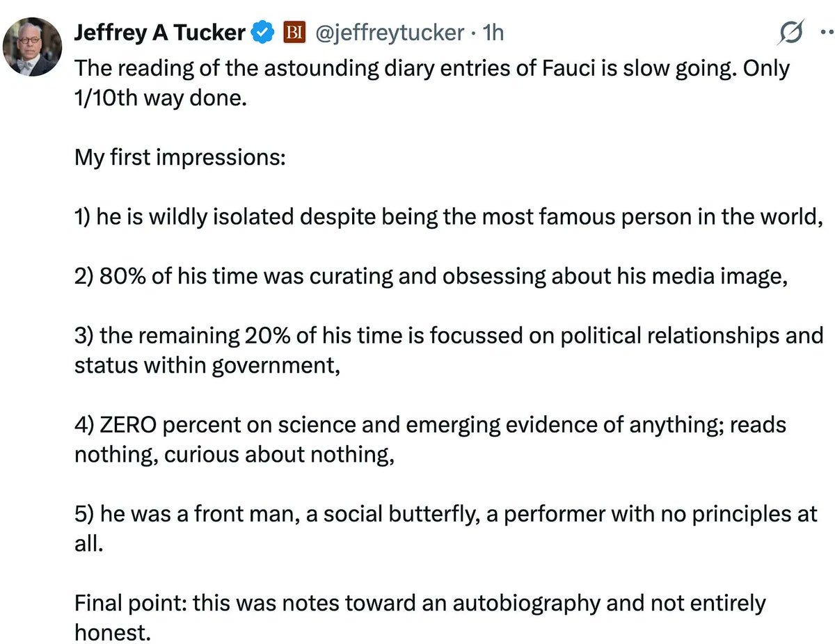The image size is (835, 644).
Task: Click 'nothing, curious about nothing' text line
Action: [234, 455]
